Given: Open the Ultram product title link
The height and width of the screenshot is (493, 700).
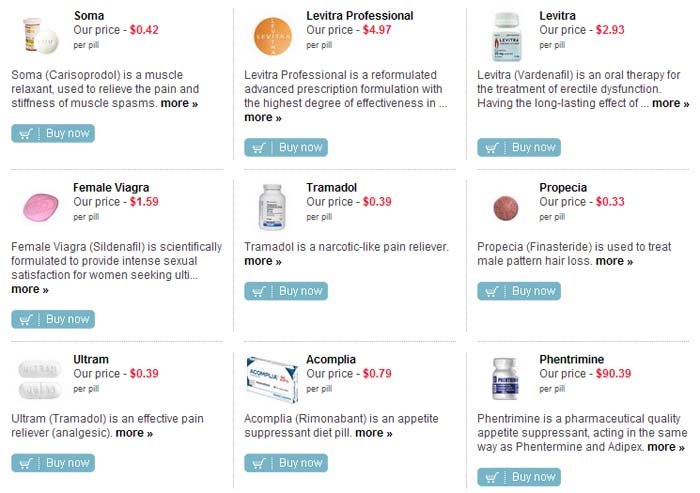Looking at the screenshot, I should [x=91, y=359].
